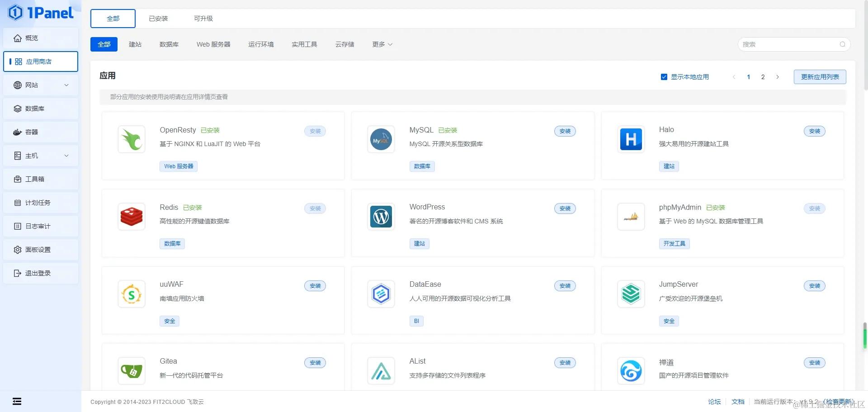Image resolution: width=868 pixels, height=412 pixels.
Task: Click the 数据库 layers icon in sidebar
Action: [x=18, y=109]
